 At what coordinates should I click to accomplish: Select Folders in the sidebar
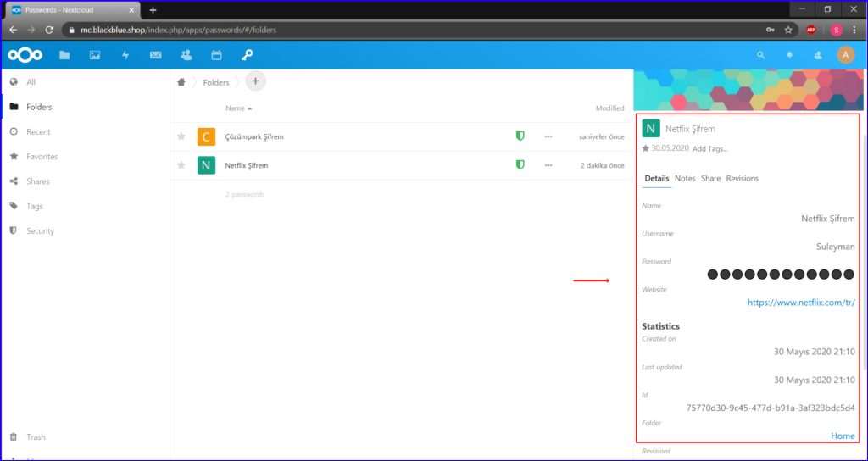(39, 107)
